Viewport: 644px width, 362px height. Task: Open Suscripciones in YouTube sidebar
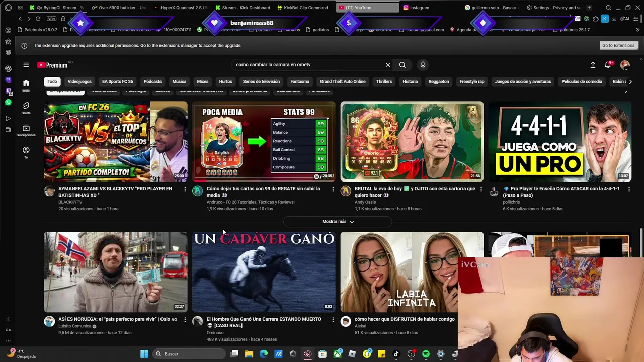point(26,130)
